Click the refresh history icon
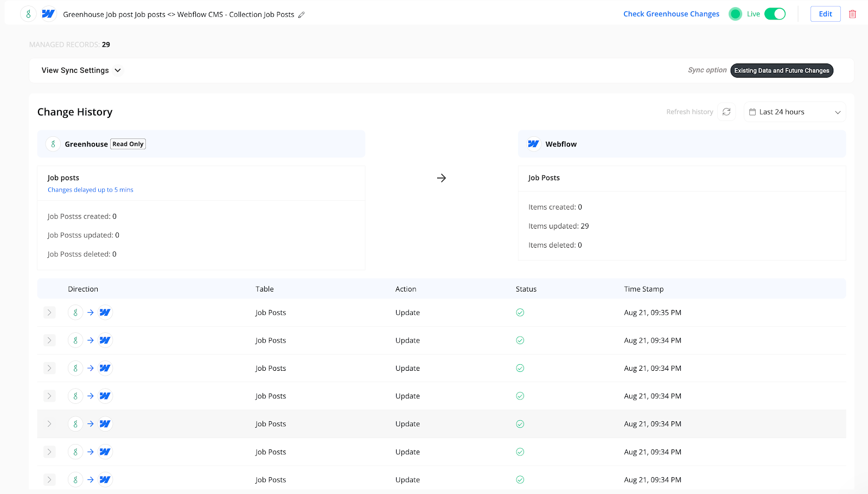 tap(726, 112)
